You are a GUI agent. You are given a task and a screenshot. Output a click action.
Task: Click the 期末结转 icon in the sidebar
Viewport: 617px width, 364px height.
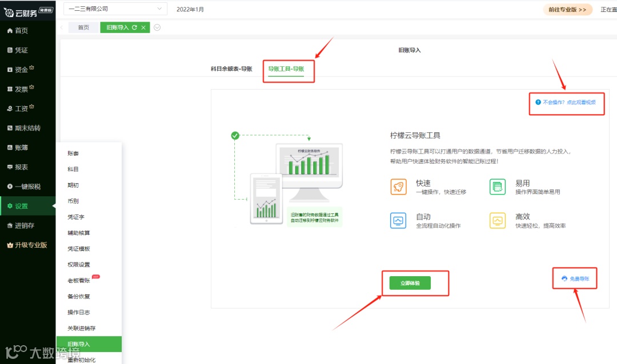pos(10,128)
